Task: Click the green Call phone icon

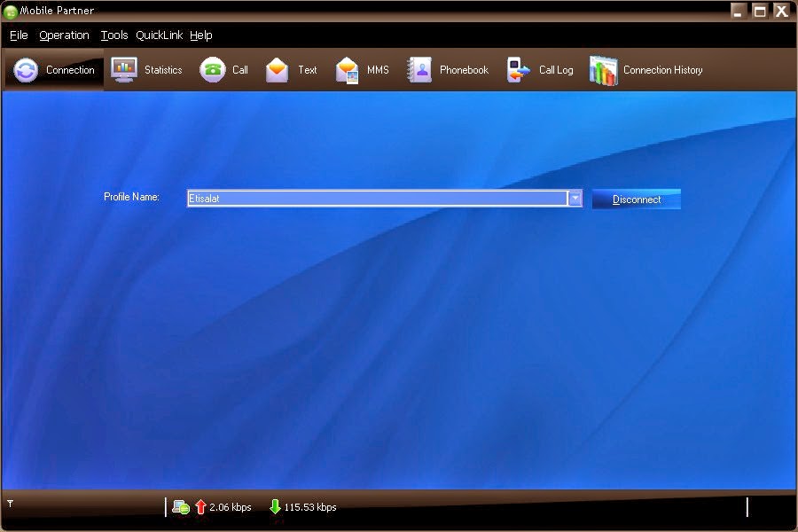Action: click(212, 70)
